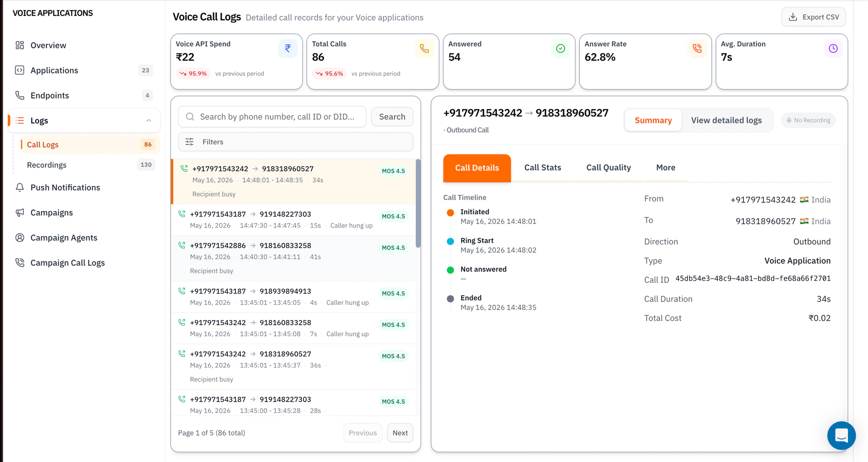Click outbound call icon of 14:40:30 call
Screen dimensions: 868x462
click(x=182, y=245)
